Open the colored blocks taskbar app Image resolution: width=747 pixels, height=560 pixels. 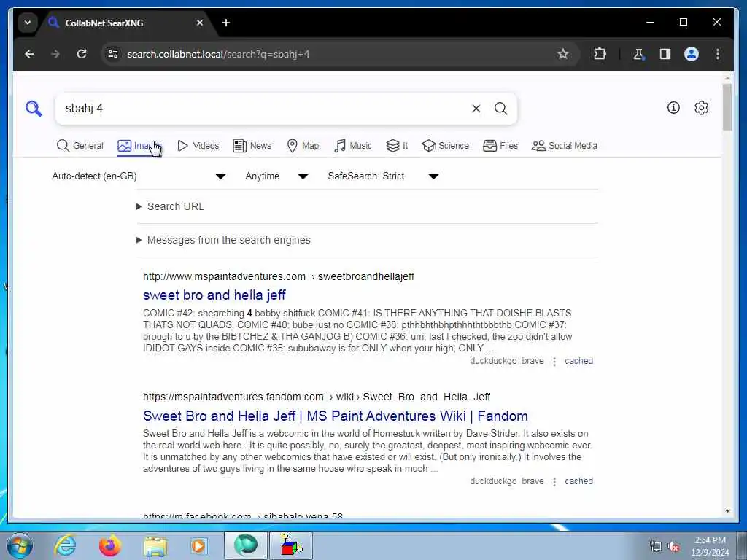pyautogui.click(x=291, y=545)
